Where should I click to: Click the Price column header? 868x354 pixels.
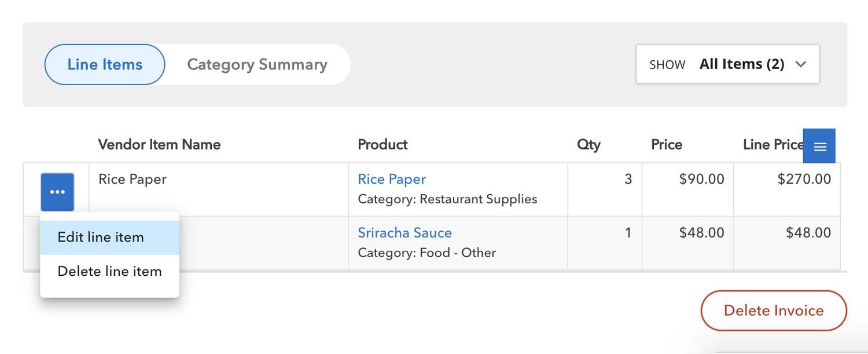[x=667, y=144]
